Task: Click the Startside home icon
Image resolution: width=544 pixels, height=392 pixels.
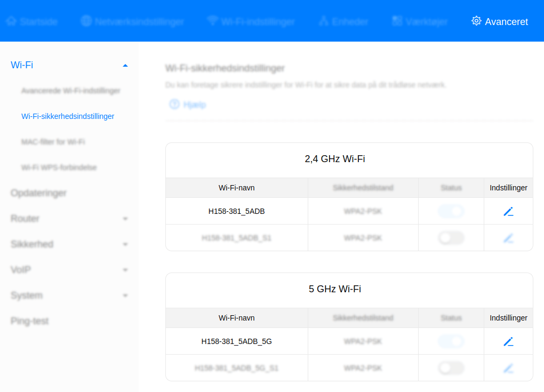Action: (12, 21)
